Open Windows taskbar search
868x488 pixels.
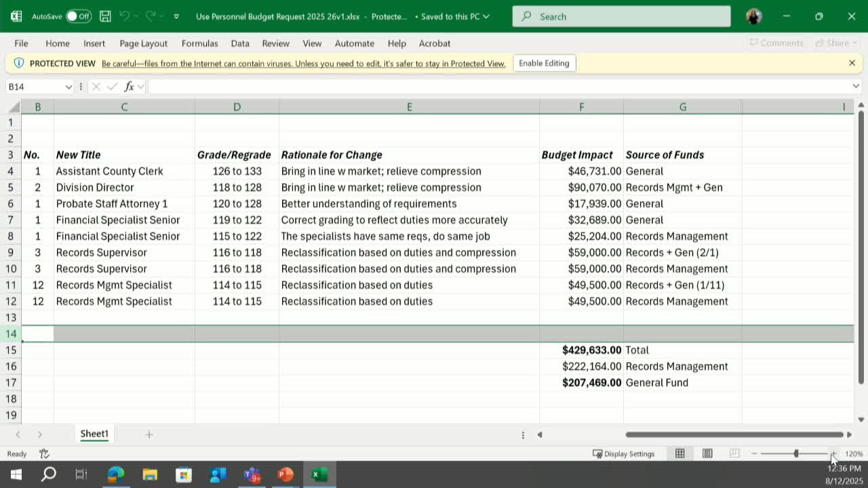(x=49, y=474)
